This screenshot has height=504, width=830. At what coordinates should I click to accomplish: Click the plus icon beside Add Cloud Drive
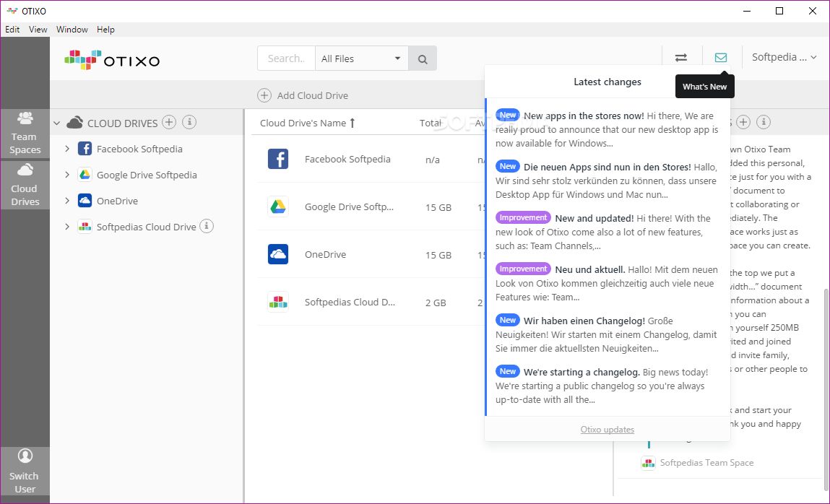[264, 95]
